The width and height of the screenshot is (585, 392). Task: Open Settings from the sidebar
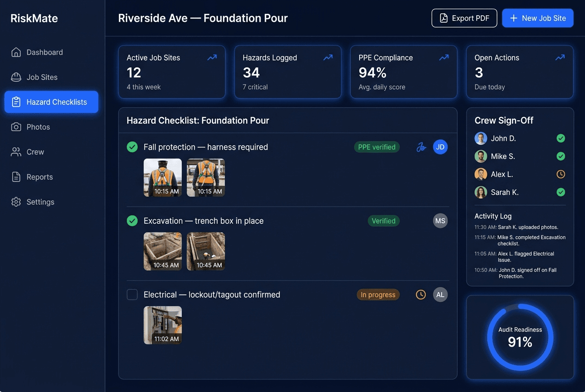pyautogui.click(x=51, y=202)
